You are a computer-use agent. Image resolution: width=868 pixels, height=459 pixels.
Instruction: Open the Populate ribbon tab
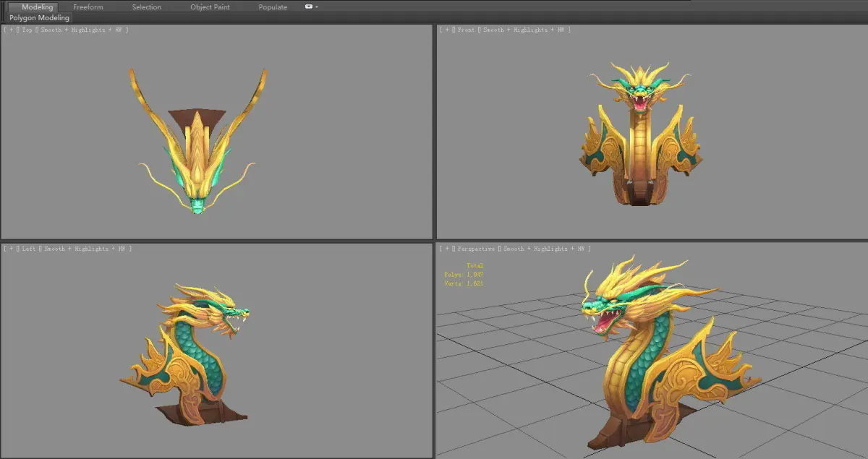tap(273, 7)
